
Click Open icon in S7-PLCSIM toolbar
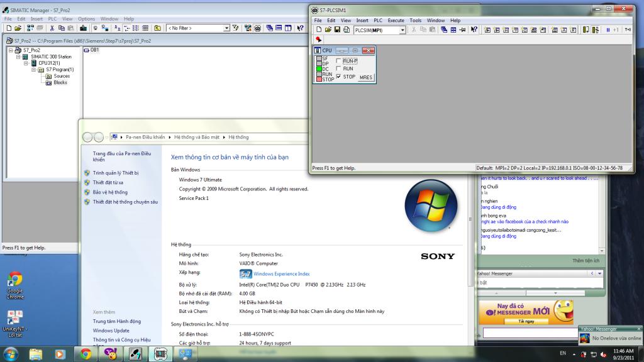(328, 30)
